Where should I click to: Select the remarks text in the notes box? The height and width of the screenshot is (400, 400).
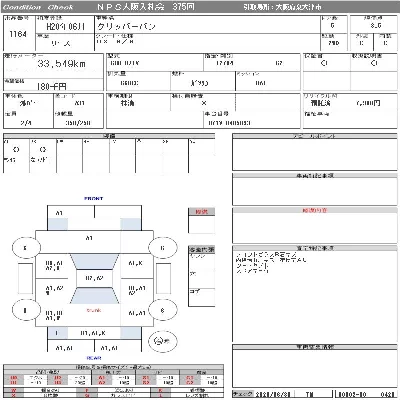click(x=271, y=263)
